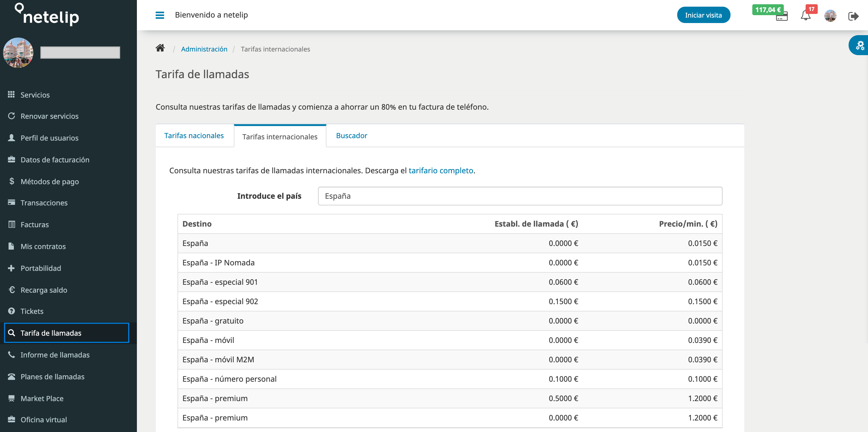Click the España country input field
Image resolution: width=868 pixels, height=432 pixels.
pyautogui.click(x=520, y=195)
